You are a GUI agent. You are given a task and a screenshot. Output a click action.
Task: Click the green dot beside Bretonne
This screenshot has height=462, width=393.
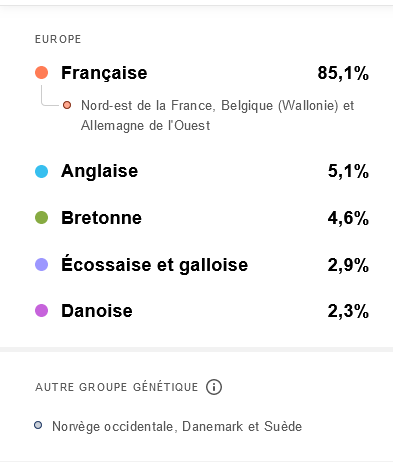[x=42, y=218]
